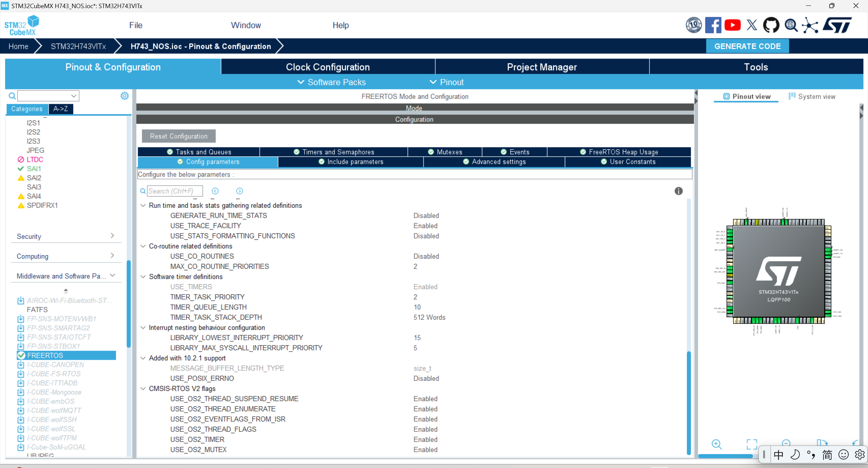
Task: Collapse Software timer definitions section
Action: [x=143, y=277]
